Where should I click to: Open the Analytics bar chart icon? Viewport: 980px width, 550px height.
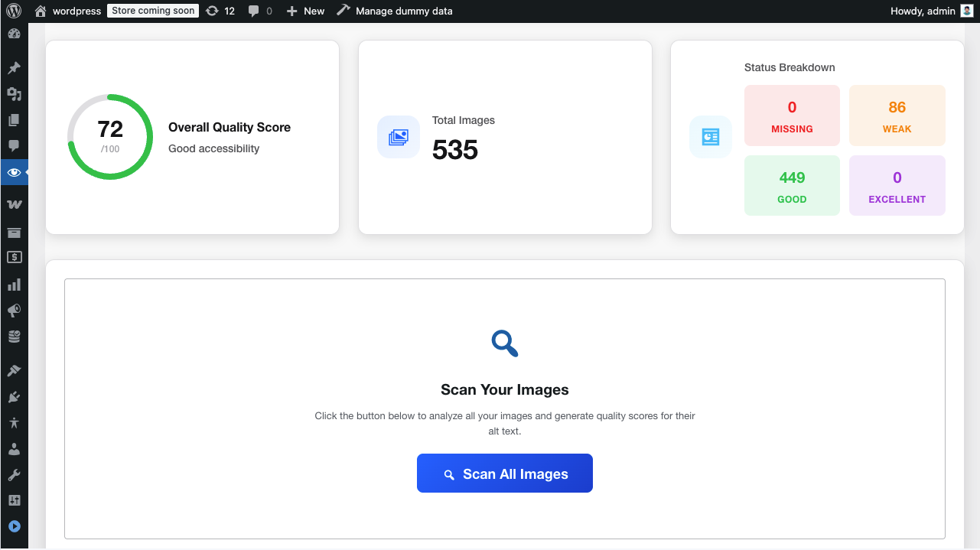(x=15, y=284)
